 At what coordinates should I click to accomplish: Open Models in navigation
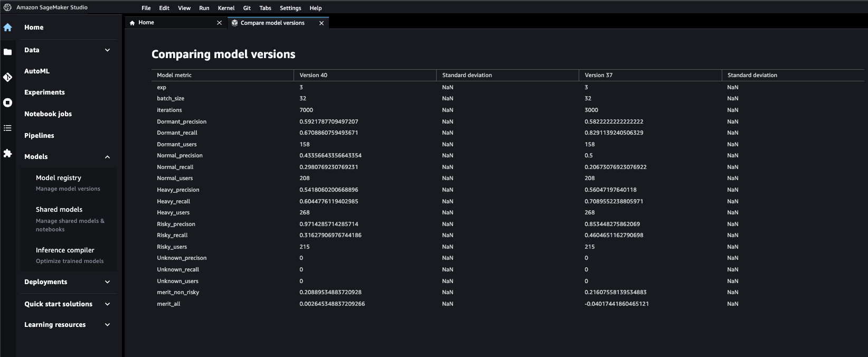click(x=36, y=157)
